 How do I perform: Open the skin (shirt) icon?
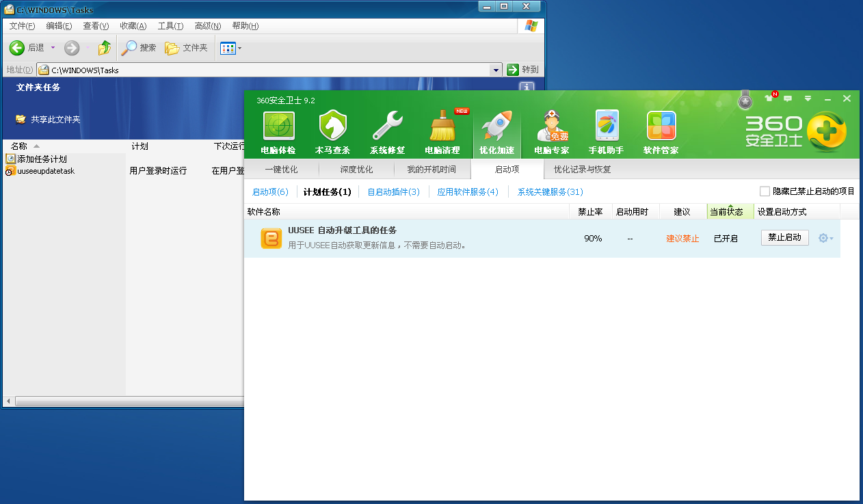(x=769, y=98)
